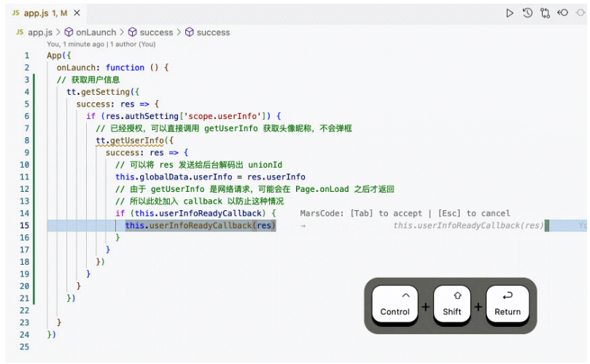This screenshot has width=590, height=364.
Task: Expand the onLaunch breadcrumb dropdown
Action: click(96, 32)
